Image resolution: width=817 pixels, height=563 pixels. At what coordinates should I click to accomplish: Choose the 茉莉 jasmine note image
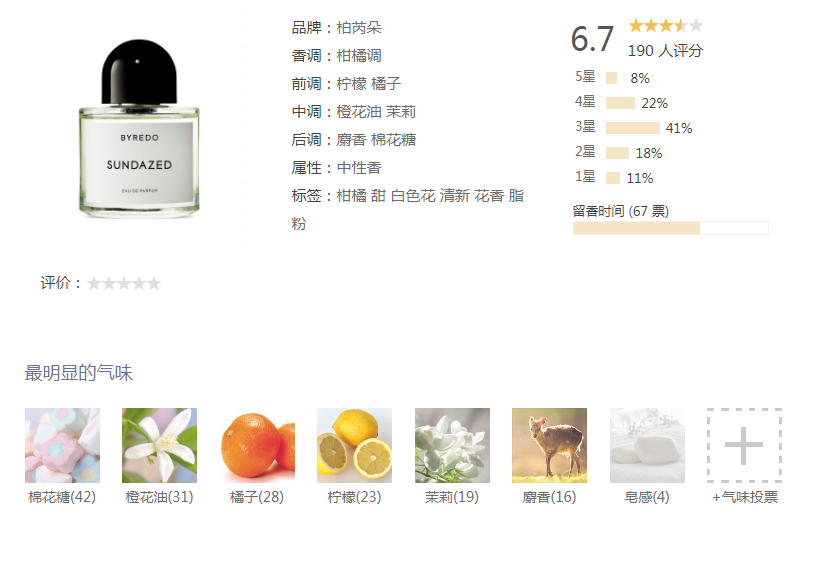(x=452, y=445)
